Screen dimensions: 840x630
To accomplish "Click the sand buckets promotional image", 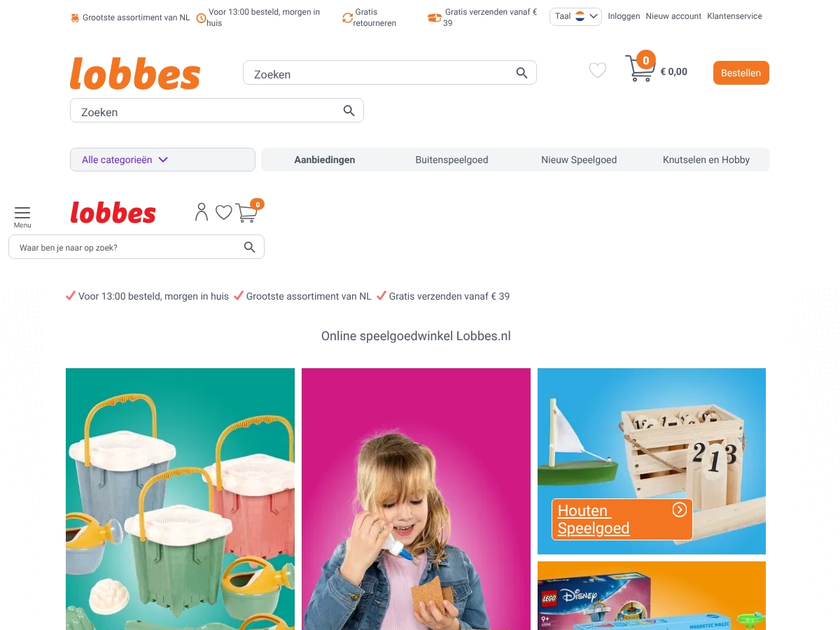I will pos(180,499).
